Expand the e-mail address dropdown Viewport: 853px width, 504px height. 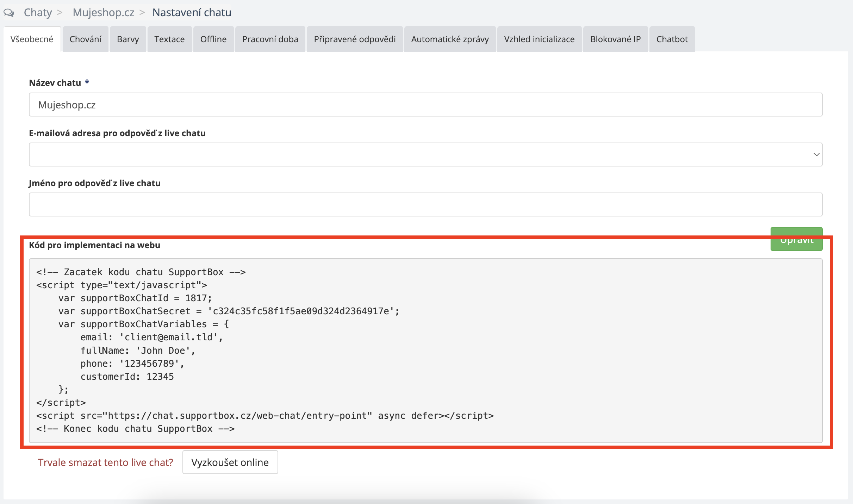coord(425,155)
